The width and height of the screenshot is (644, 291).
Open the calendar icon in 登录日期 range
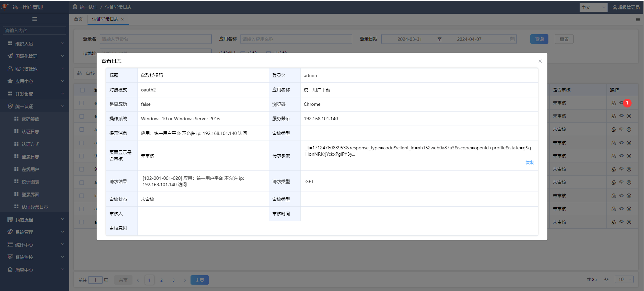pos(512,39)
